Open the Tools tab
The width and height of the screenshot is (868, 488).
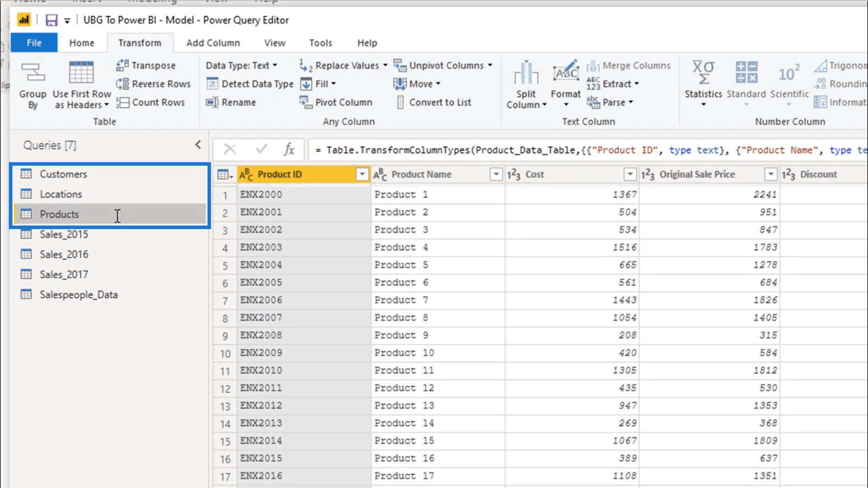click(321, 43)
